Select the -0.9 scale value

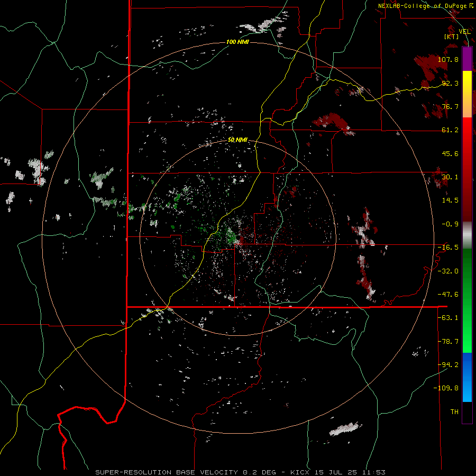tap(450, 224)
